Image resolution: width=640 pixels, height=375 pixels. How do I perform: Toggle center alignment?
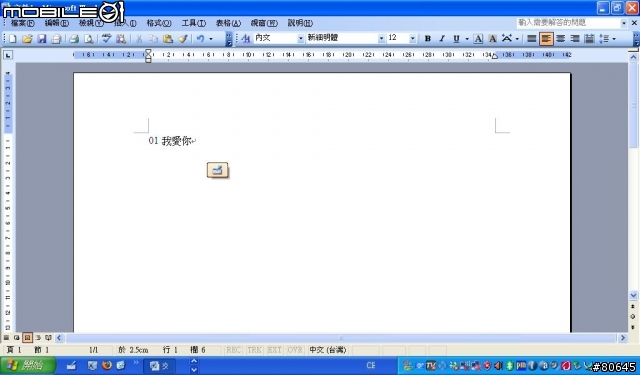(x=560, y=39)
